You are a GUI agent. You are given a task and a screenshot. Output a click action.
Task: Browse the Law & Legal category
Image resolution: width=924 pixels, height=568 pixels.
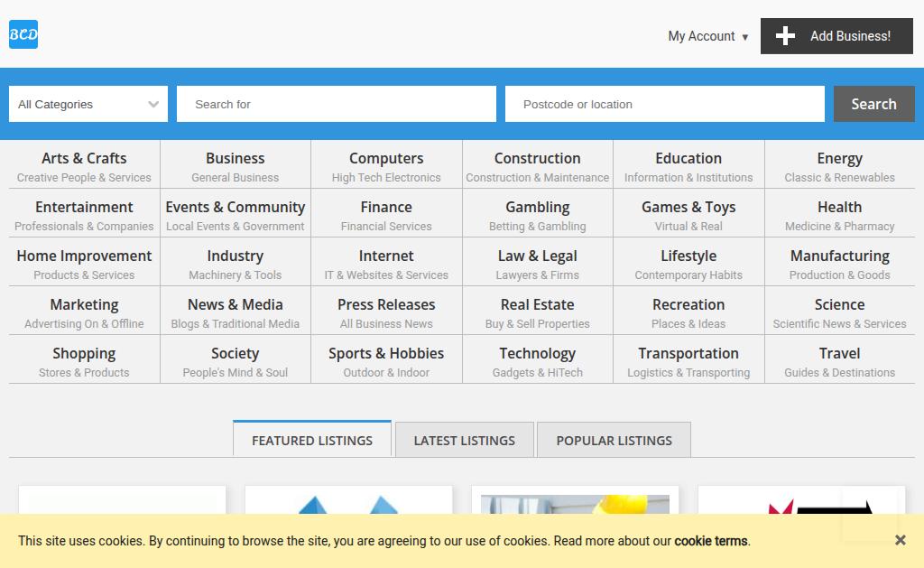(x=538, y=256)
